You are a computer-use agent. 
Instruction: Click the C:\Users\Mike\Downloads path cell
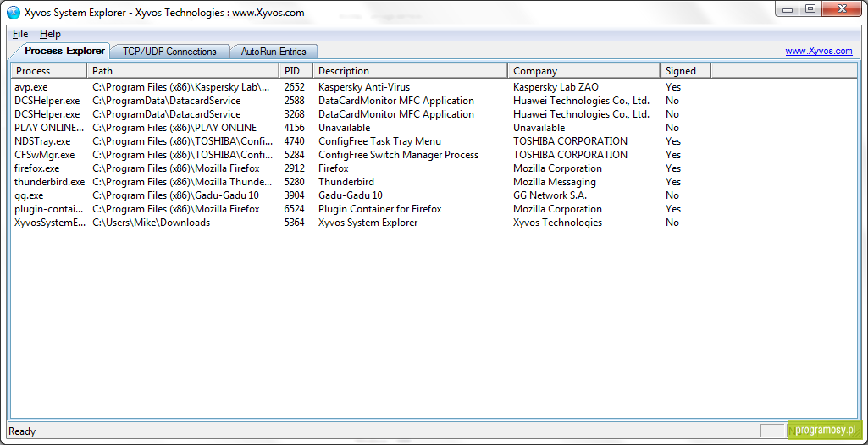(x=151, y=222)
